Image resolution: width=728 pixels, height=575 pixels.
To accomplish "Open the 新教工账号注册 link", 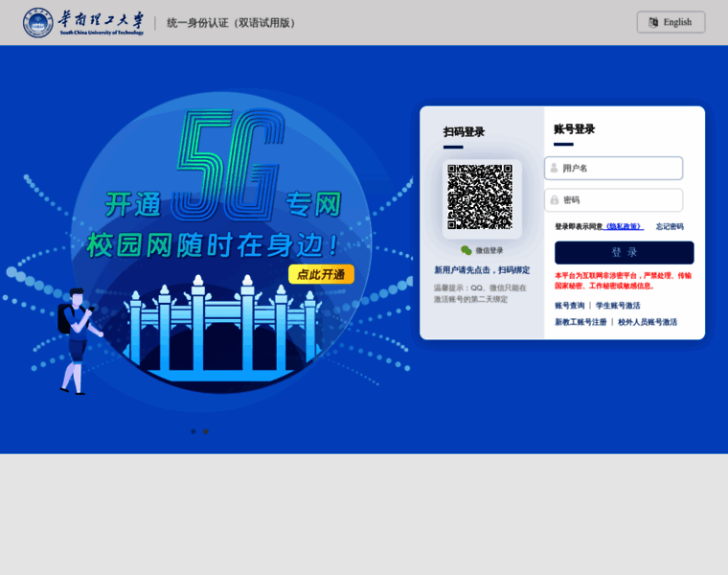I will click(580, 322).
